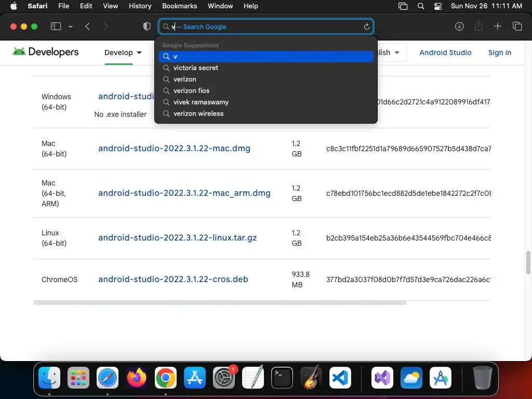The width and height of the screenshot is (532, 399).
Task: Open Launchpad from the Dock
Action: point(78,378)
